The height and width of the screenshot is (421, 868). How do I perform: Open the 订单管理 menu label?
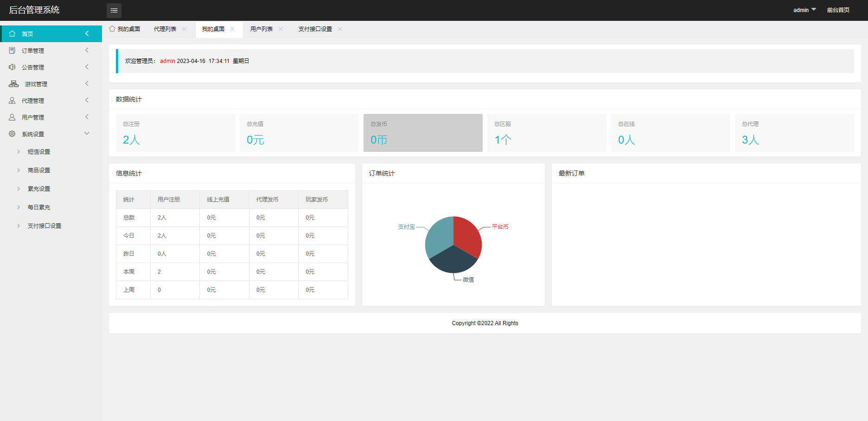click(x=33, y=50)
